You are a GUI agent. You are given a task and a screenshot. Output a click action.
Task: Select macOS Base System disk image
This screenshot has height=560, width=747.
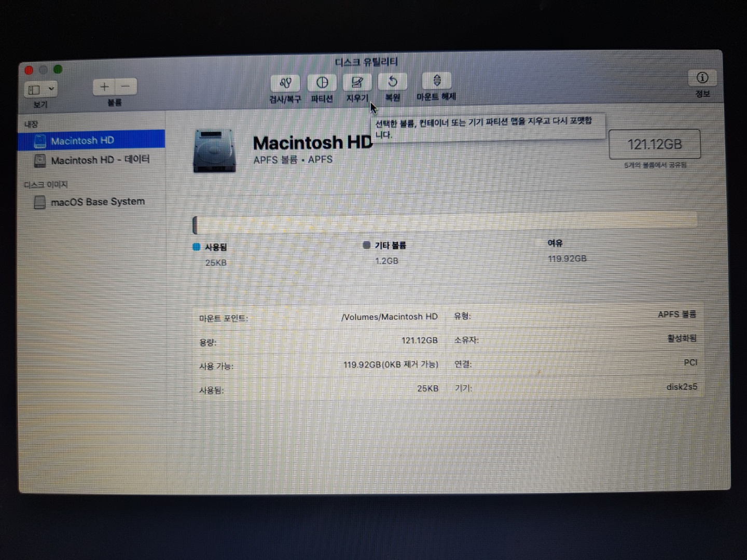[x=91, y=202]
